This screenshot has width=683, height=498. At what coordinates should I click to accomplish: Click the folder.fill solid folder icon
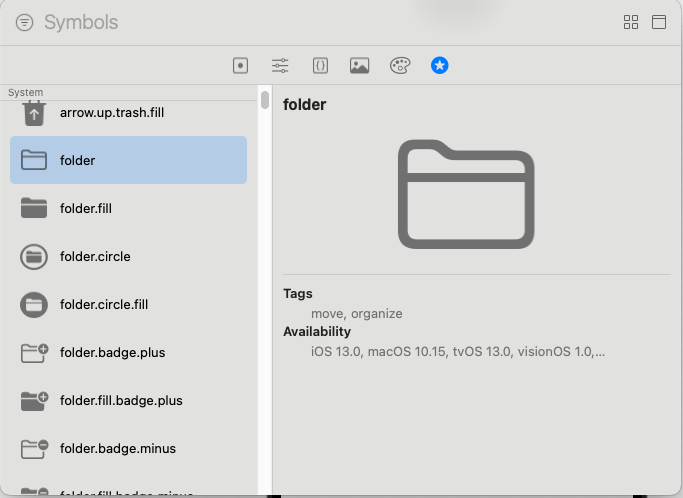tap(34, 208)
